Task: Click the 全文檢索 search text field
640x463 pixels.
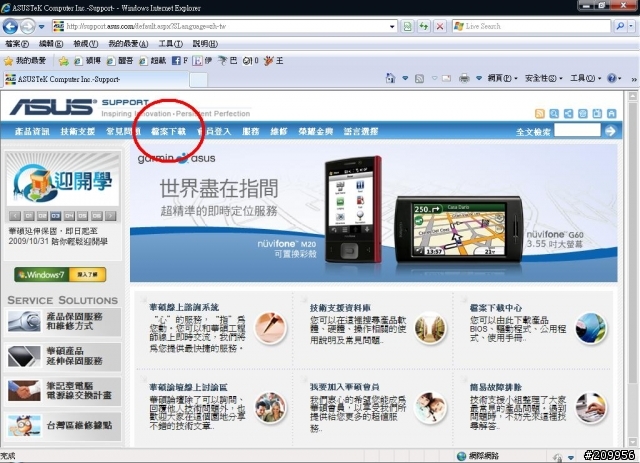Action: click(577, 131)
